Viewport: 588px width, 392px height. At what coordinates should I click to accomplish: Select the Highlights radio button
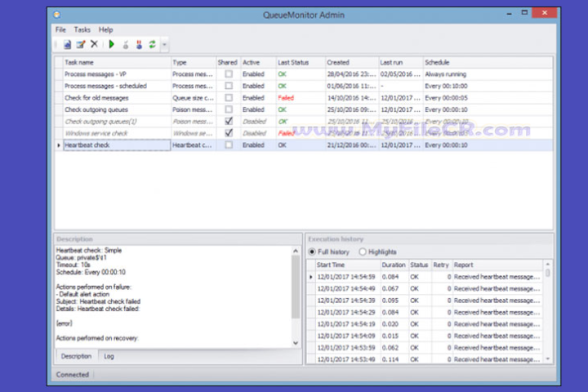pos(363,252)
